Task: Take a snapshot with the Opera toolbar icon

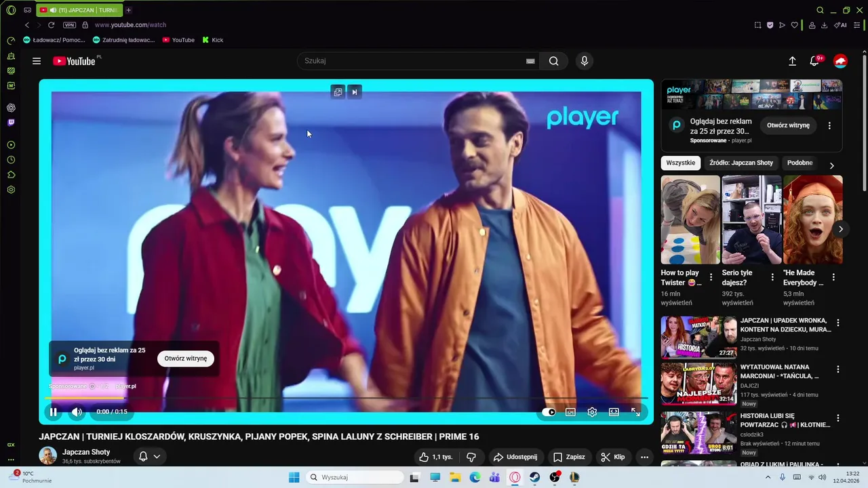Action: coord(757,25)
